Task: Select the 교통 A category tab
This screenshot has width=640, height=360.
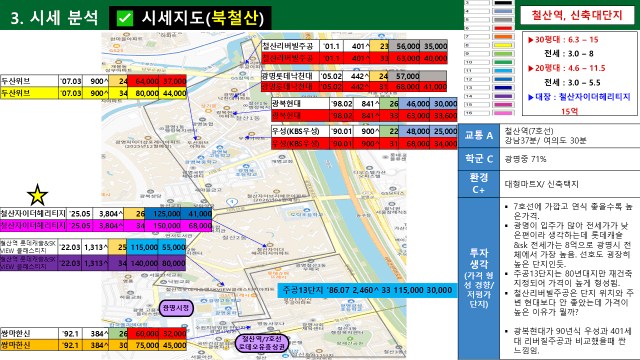Action: click(x=479, y=136)
